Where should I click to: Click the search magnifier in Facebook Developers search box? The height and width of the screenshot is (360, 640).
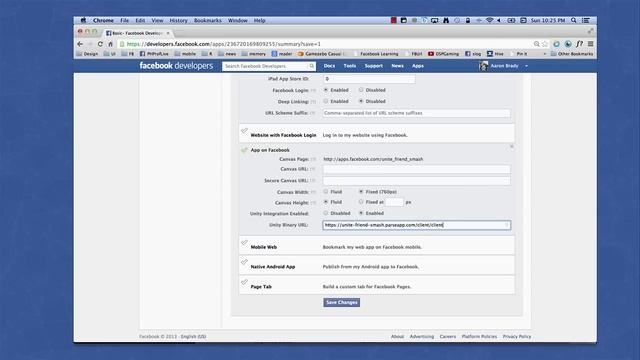pos(311,66)
